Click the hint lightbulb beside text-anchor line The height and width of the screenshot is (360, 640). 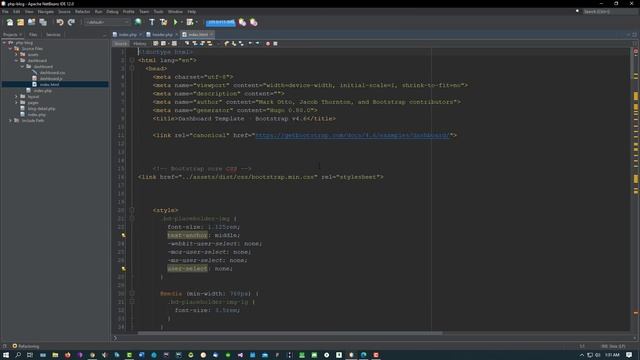click(x=123, y=236)
